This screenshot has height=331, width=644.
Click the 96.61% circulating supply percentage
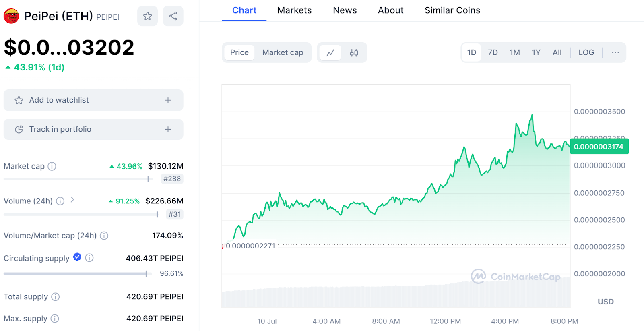click(x=171, y=273)
